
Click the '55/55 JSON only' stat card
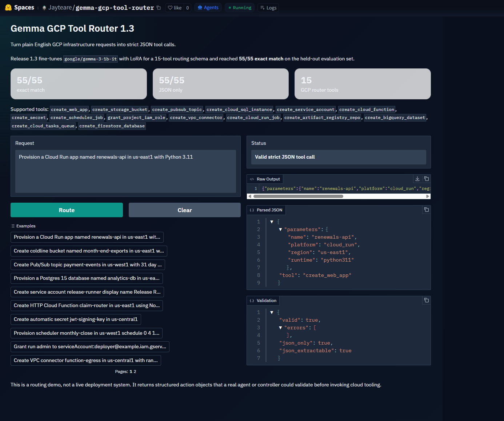coord(221,84)
